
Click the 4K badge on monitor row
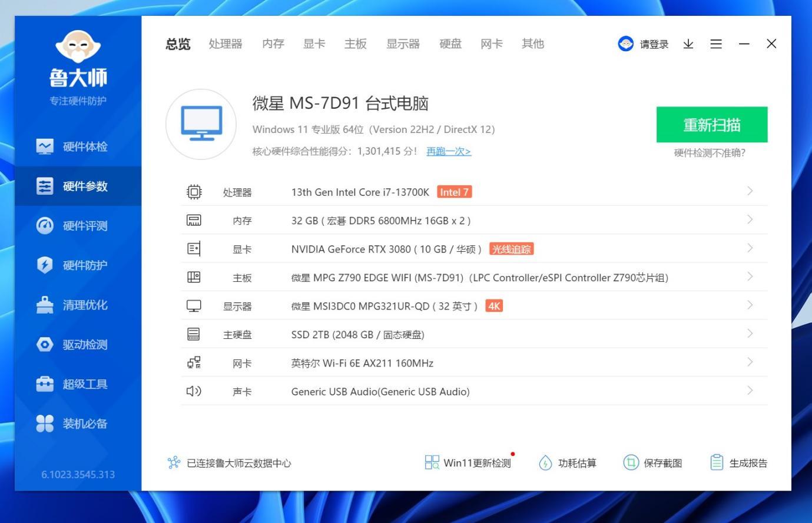(x=494, y=306)
